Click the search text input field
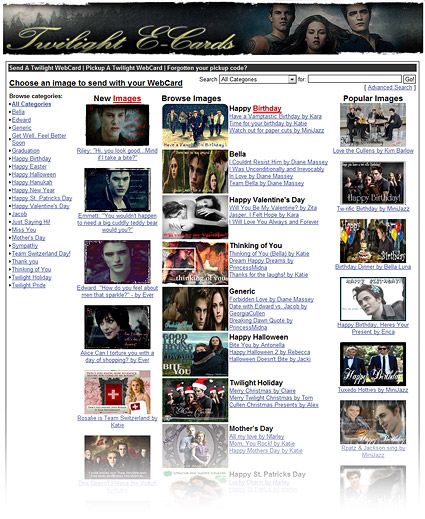Viewport: 425px width, 519px height. pos(354,79)
